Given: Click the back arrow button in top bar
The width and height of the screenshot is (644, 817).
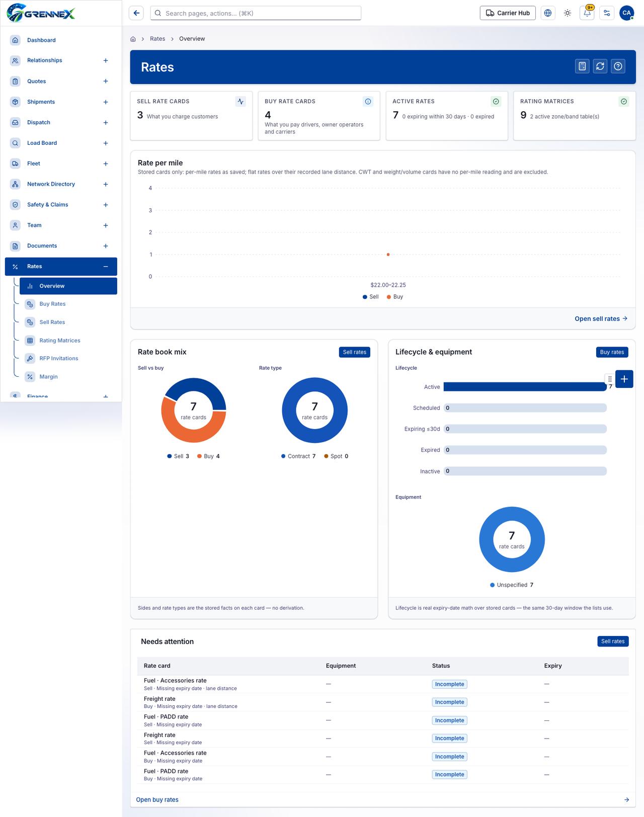Looking at the screenshot, I should pos(136,13).
